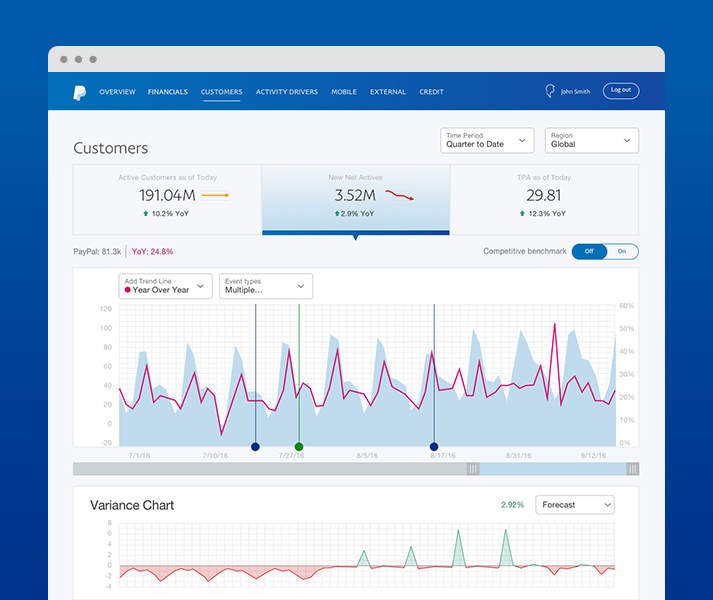Screen dimensions: 713x600
Task: Go to the Activity Drivers tab
Action: point(286,92)
